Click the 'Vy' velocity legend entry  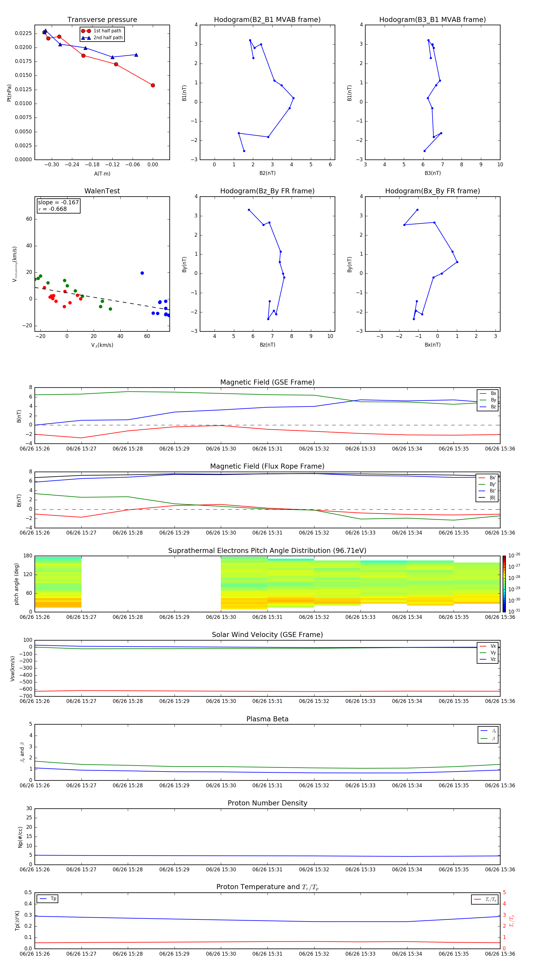(x=488, y=652)
